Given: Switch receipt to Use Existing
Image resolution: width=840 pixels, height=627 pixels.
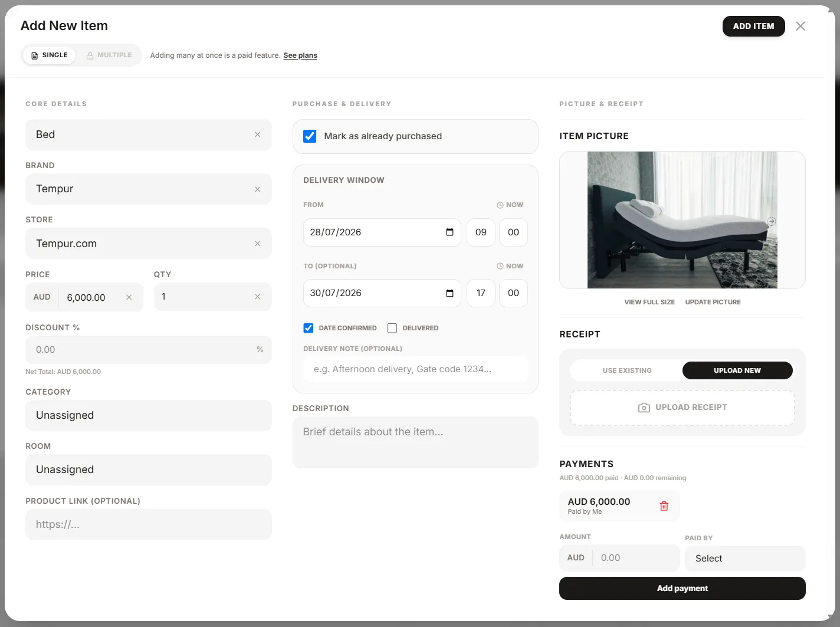Looking at the screenshot, I should click(x=627, y=370).
